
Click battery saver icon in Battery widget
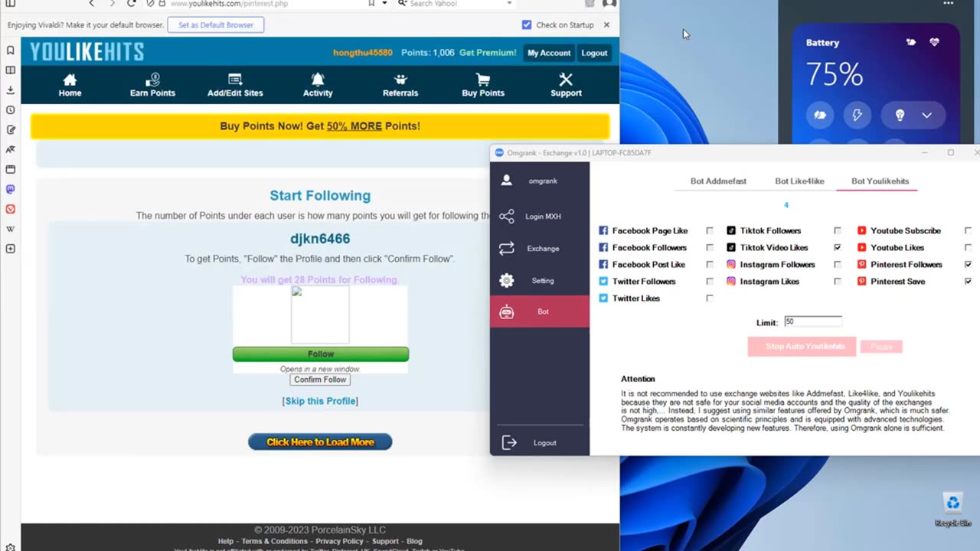click(x=819, y=115)
